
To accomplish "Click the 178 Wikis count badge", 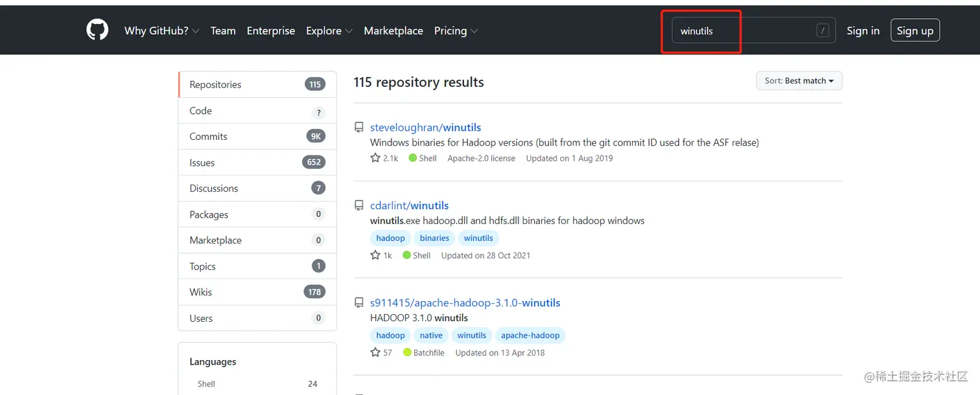I will pos(314,291).
